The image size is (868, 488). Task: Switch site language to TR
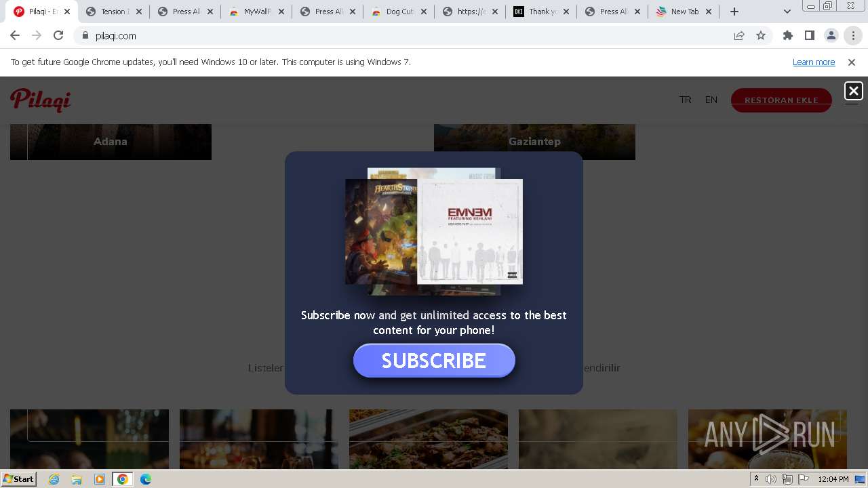(686, 100)
